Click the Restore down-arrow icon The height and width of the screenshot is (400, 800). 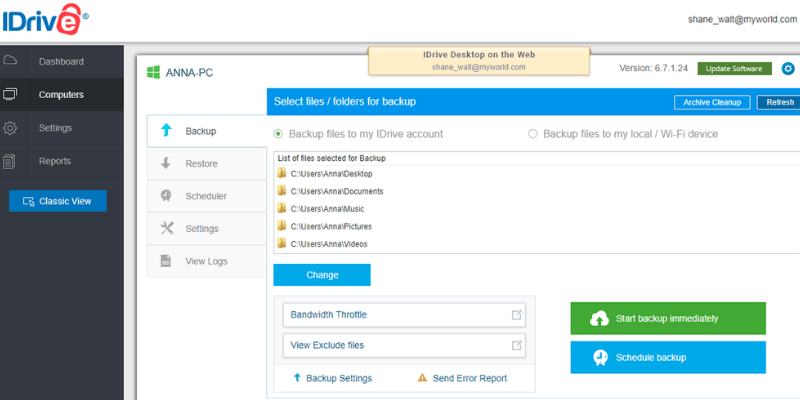[x=166, y=163]
